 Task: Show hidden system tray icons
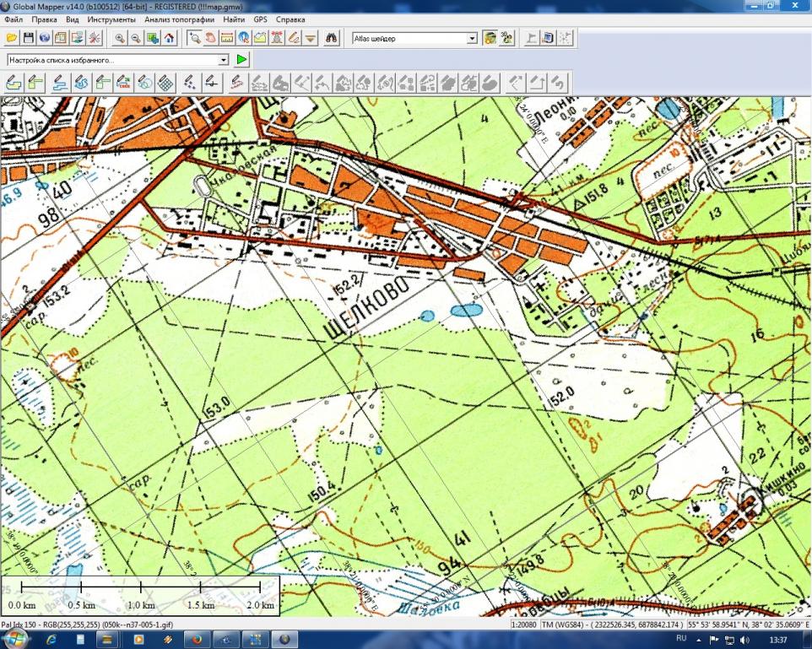pos(698,641)
